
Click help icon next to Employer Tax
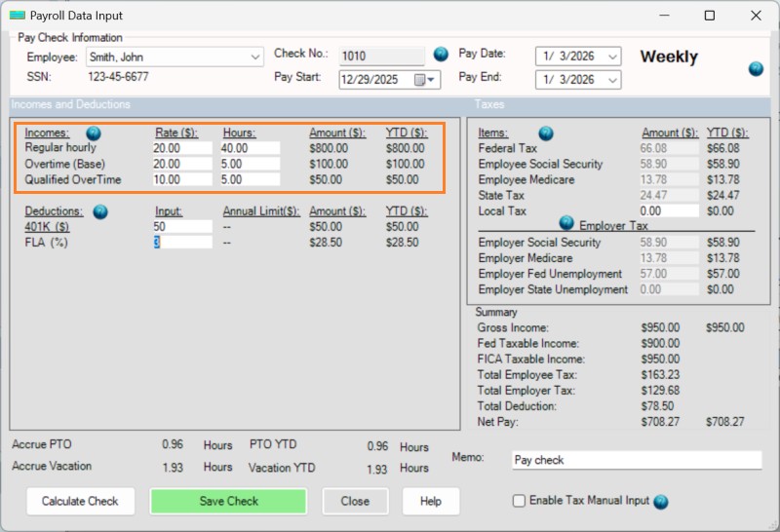coord(566,223)
